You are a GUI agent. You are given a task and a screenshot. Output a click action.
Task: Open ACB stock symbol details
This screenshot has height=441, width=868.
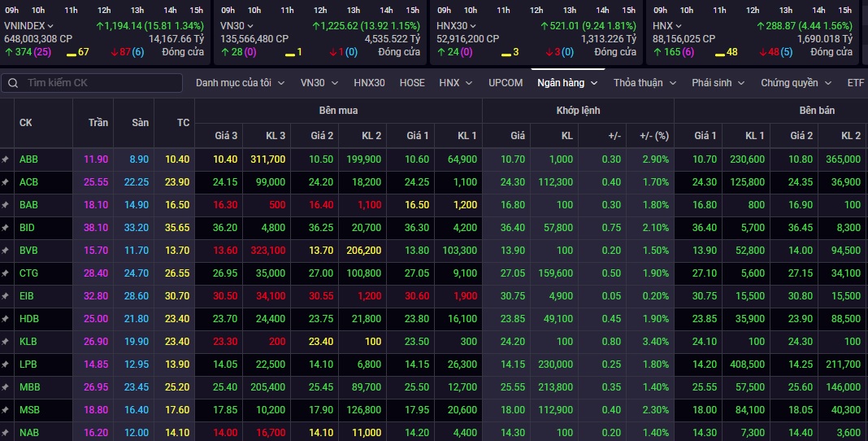click(x=28, y=182)
